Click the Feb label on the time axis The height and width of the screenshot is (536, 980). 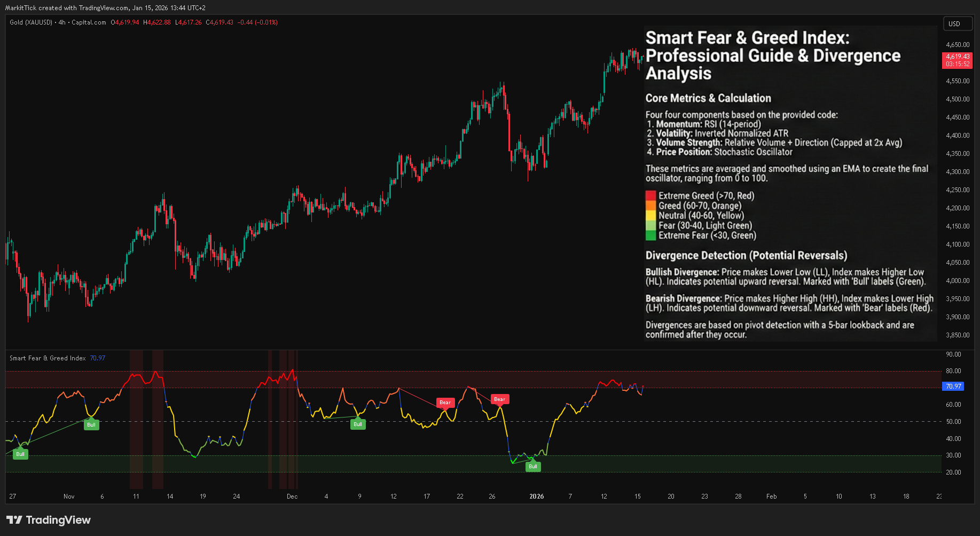pyautogui.click(x=772, y=496)
